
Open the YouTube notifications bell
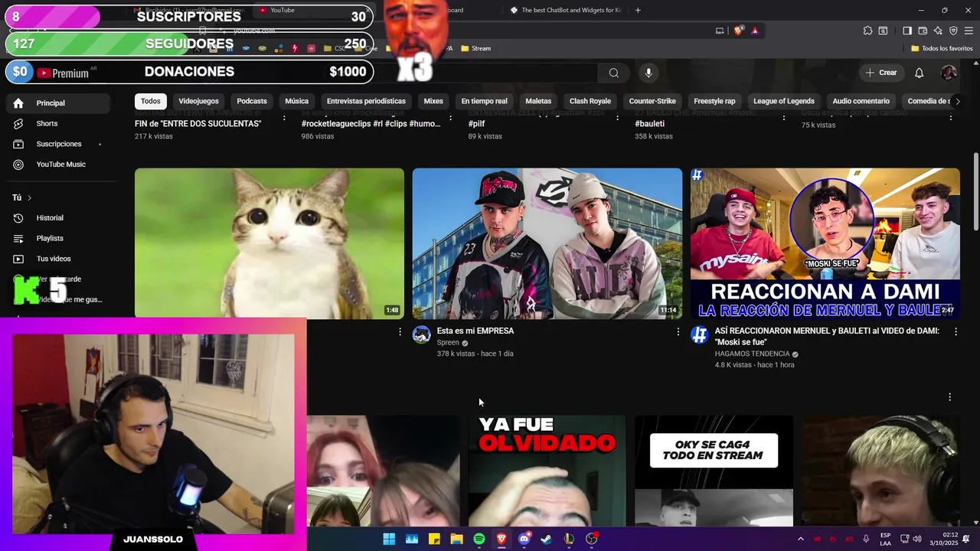(x=920, y=73)
